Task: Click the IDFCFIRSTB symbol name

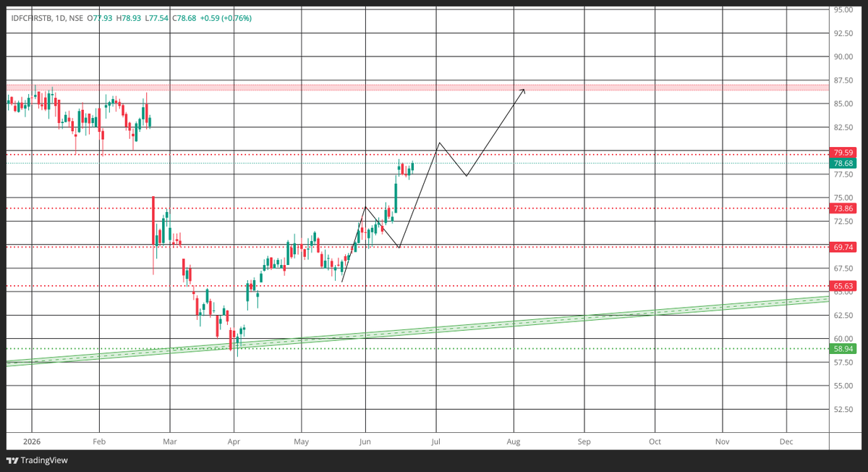Action: [31, 18]
